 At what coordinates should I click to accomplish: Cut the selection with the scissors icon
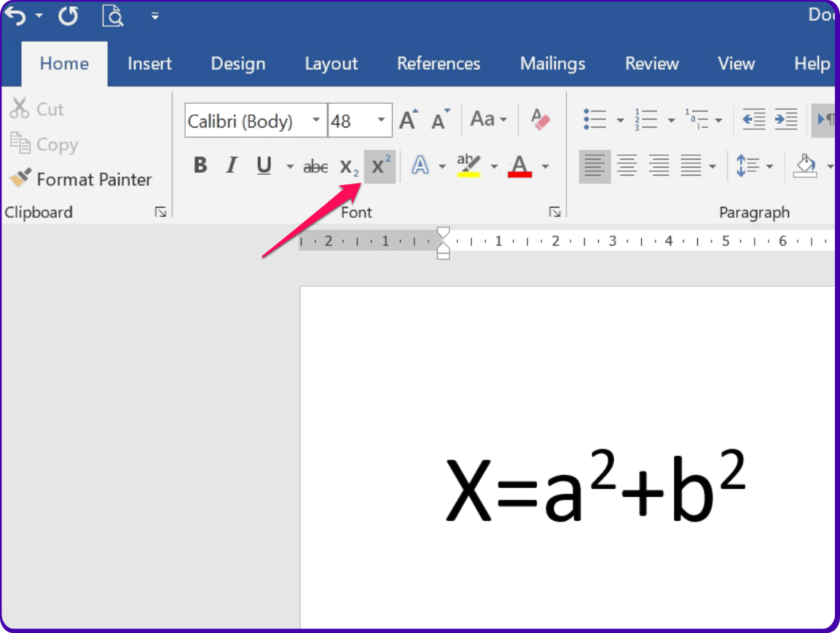37,108
